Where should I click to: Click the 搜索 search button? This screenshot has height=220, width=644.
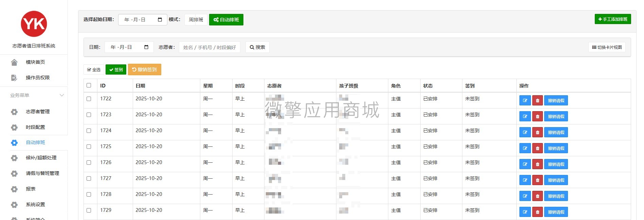tap(257, 47)
